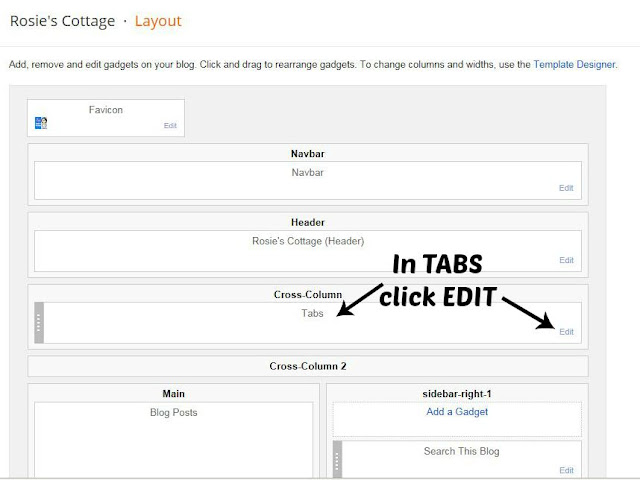Click Edit for Search This Blog gadget

(x=566, y=470)
